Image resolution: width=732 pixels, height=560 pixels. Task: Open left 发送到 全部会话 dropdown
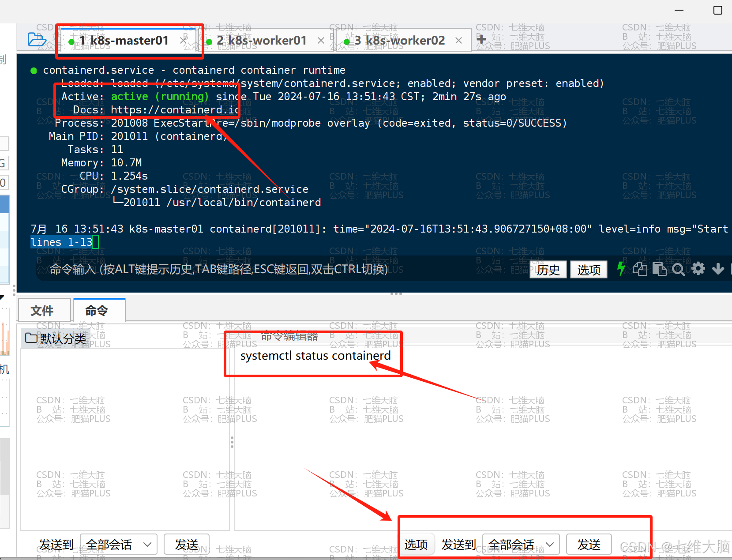pyautogui.click(x=119, y=545)
